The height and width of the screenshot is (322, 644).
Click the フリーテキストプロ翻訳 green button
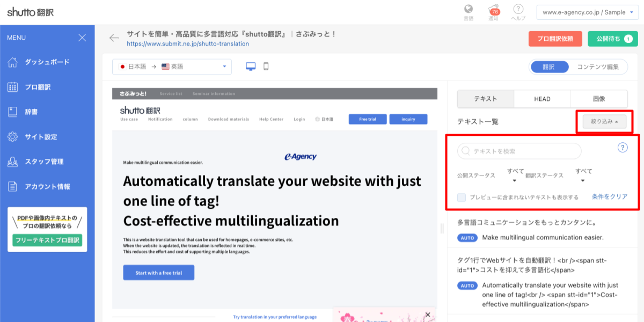[47, 240]
